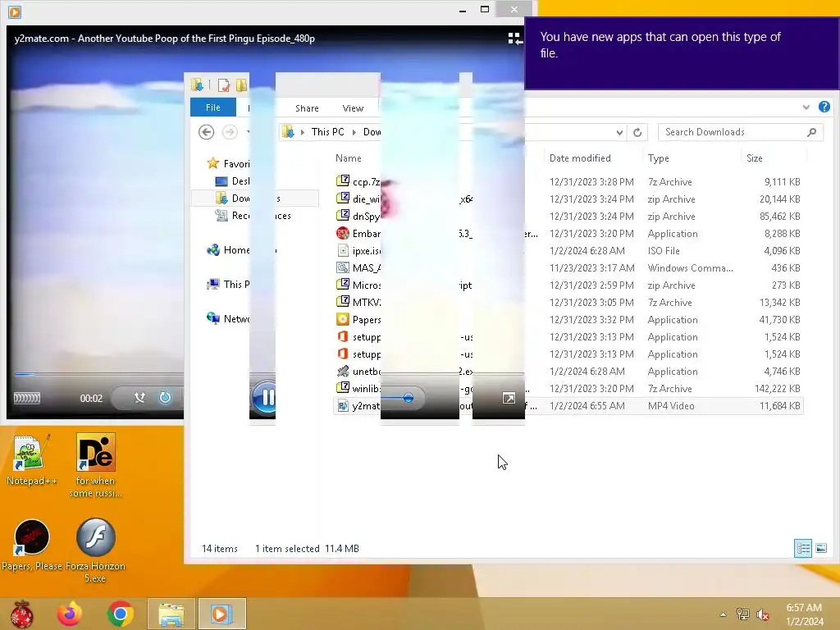Select Network in the navigation pane
Screen dimensions: 840x630
tap(229, 319)
